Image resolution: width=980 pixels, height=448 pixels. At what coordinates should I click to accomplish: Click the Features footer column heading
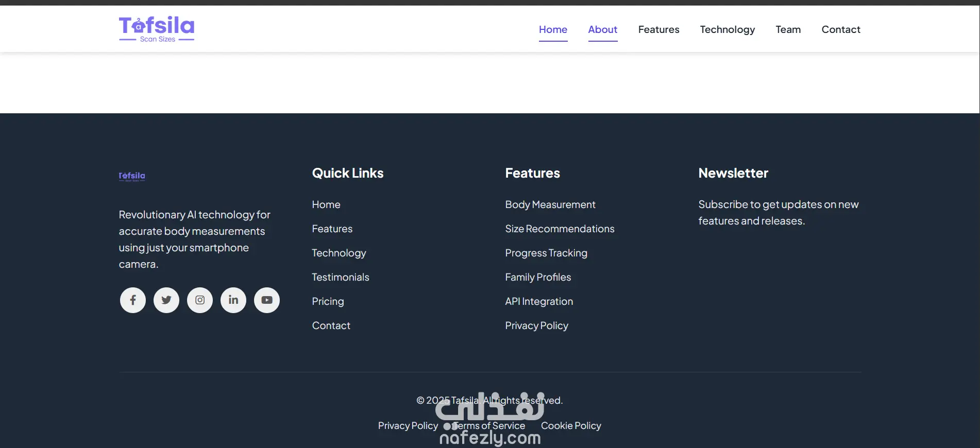[532, 173]
